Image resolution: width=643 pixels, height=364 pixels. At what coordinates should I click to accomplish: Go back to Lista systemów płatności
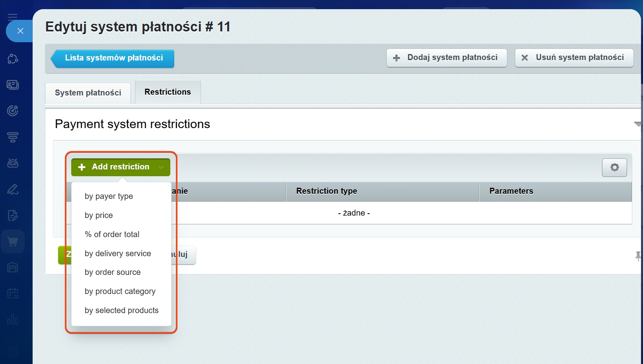point(113,58)
